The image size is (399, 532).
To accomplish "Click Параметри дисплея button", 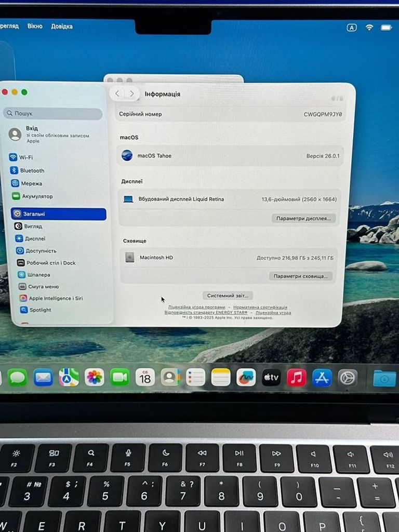I will point(303,219).
